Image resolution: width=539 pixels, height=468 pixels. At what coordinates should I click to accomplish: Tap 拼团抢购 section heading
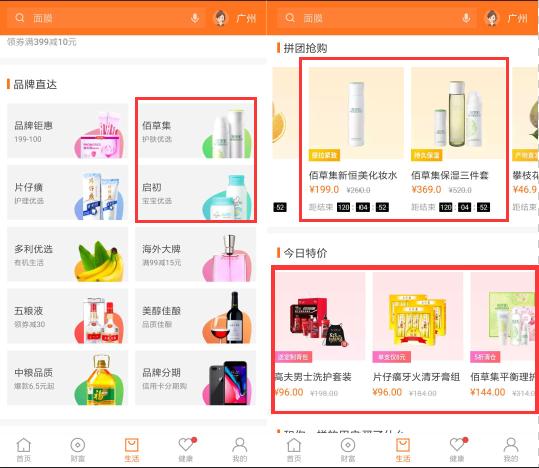[x=305, y=48]
